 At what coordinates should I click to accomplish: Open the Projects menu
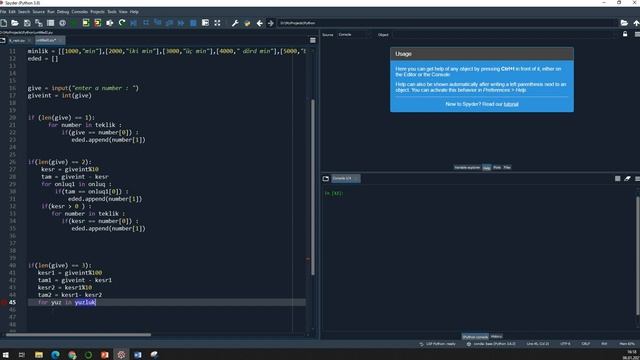pyautogui.click(x=97, y=12)
